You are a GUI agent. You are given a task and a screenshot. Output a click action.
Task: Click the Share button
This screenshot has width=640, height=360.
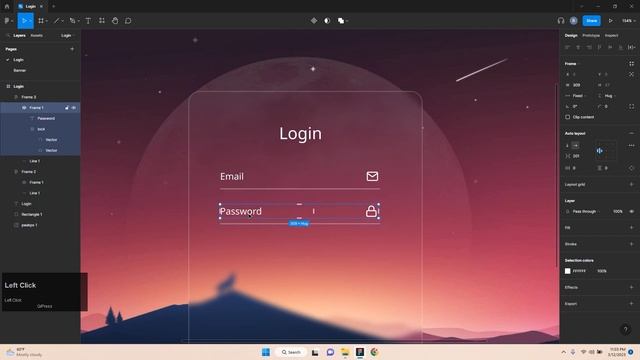[591, 20]
